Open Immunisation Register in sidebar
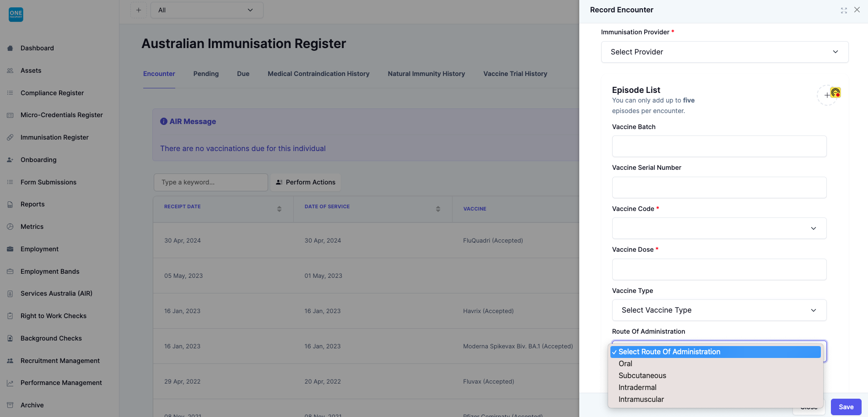The width and height of the screenshot is (868, 417). [54, 137]
